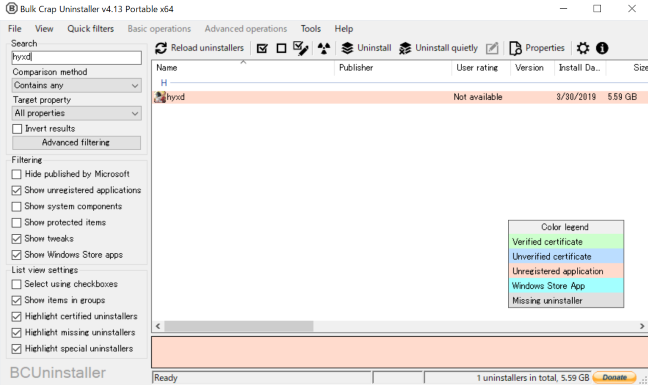
Task: Sort by the Publisher column header
Action: click(393, 68)
